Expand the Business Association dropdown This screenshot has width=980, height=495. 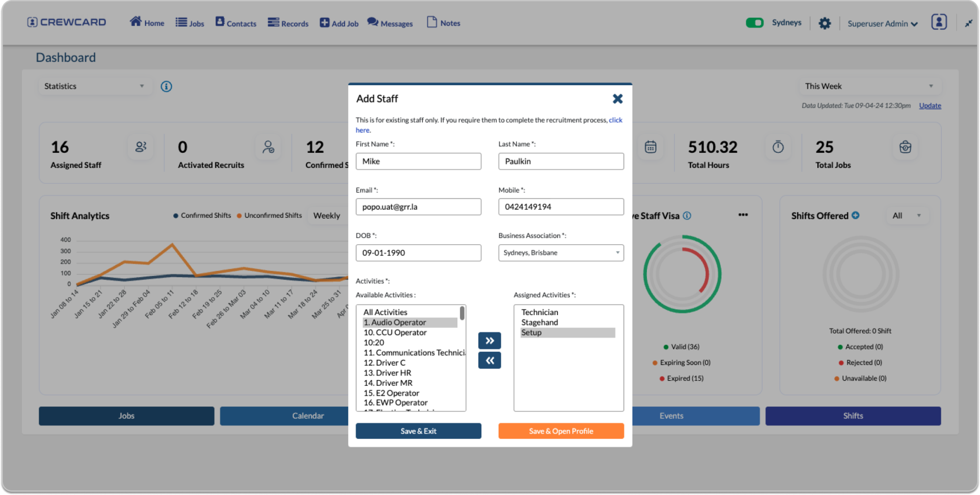[561, 253]
